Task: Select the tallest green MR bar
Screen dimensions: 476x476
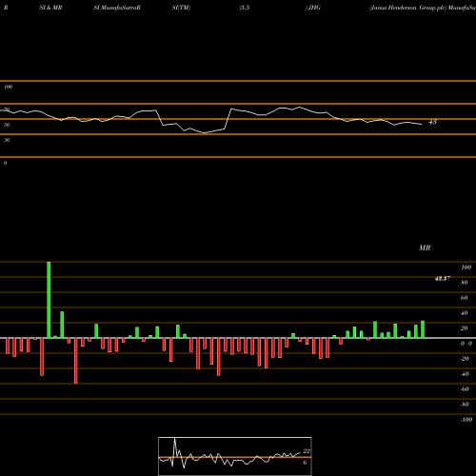Action: pyautogui.click(x=49, y=300)
